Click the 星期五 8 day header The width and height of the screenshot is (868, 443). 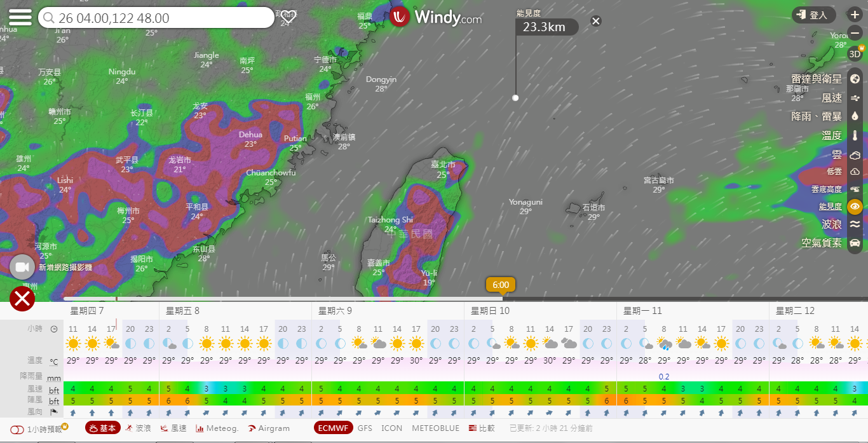[x=182, y=311]
